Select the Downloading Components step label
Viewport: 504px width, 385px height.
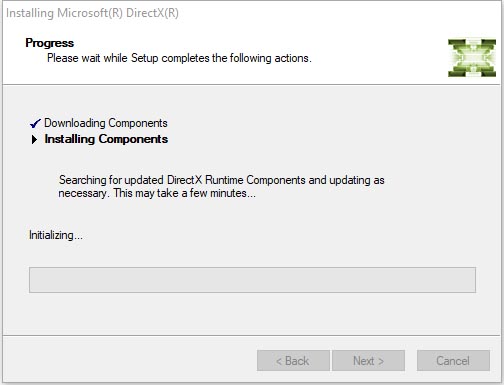[106, 123]
